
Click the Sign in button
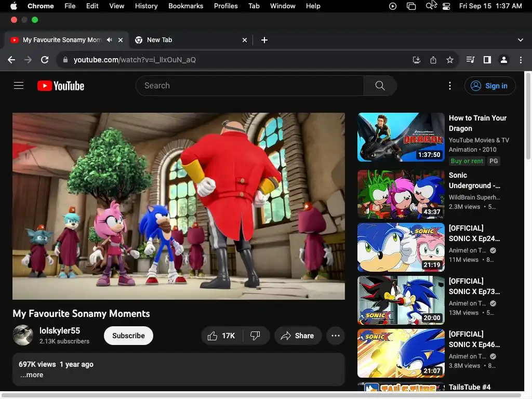[490, 86]
